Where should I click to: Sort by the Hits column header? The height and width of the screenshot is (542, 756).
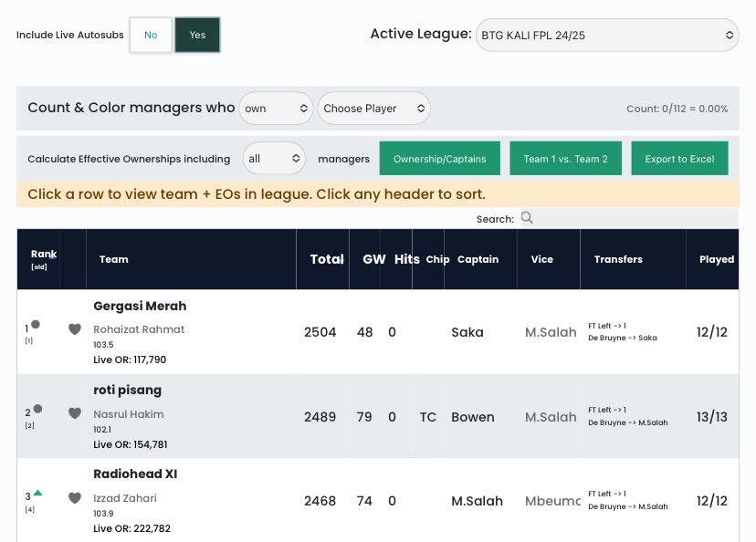pyautogui.click(x=396, y=259)
